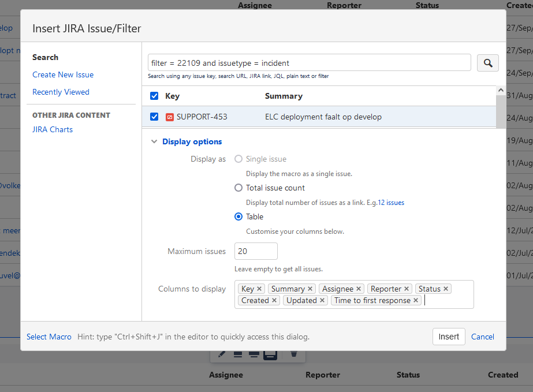533x392 pixels.
Task: Click the Time to first response tag text
Action: (372, 300)
